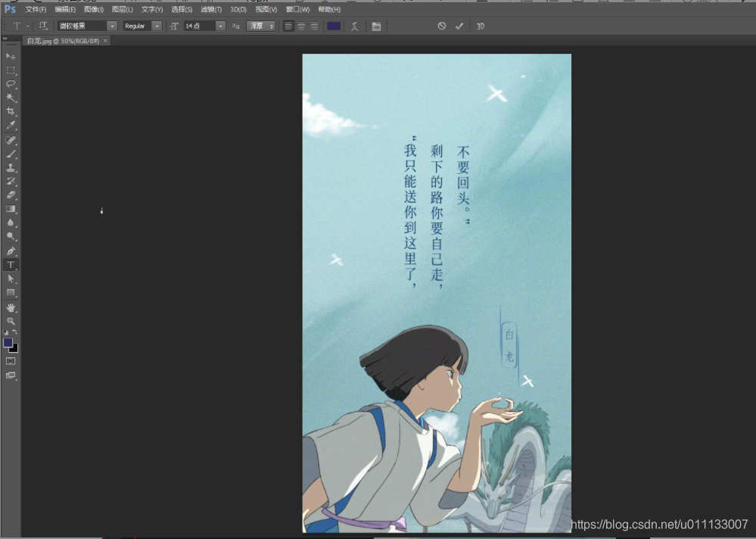Viewport: 756px width, 539px height.
Task: Click the vertical text 不要回头 on canvas
Action: [463, 176]
